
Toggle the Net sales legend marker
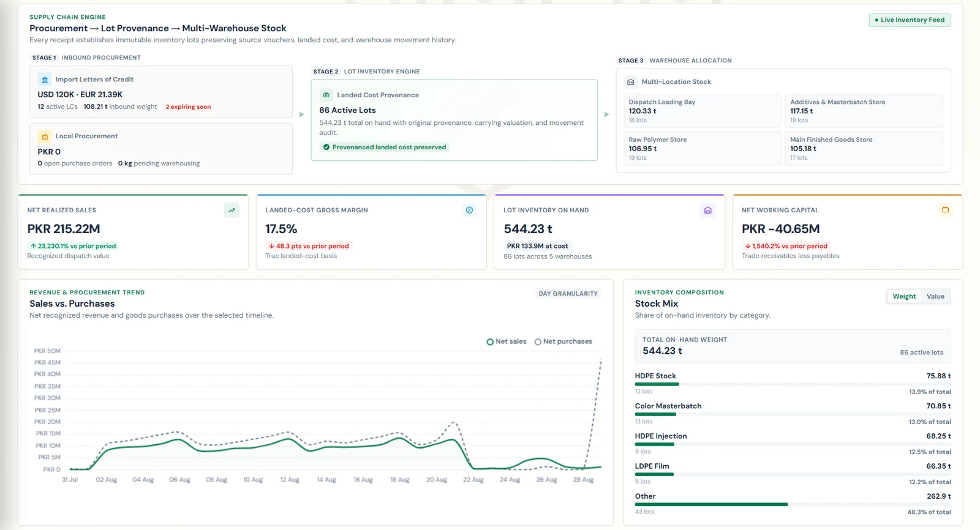(x=490, y=342)
